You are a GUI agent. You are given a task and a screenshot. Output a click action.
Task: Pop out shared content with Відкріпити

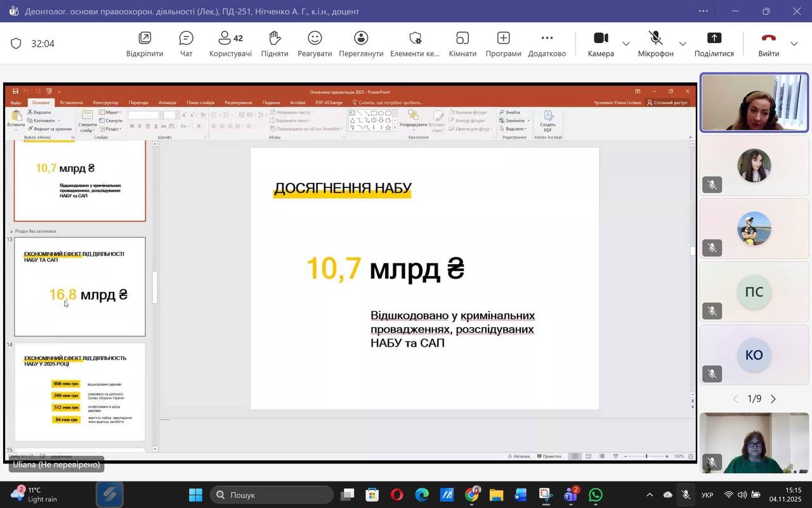point(145,43)
